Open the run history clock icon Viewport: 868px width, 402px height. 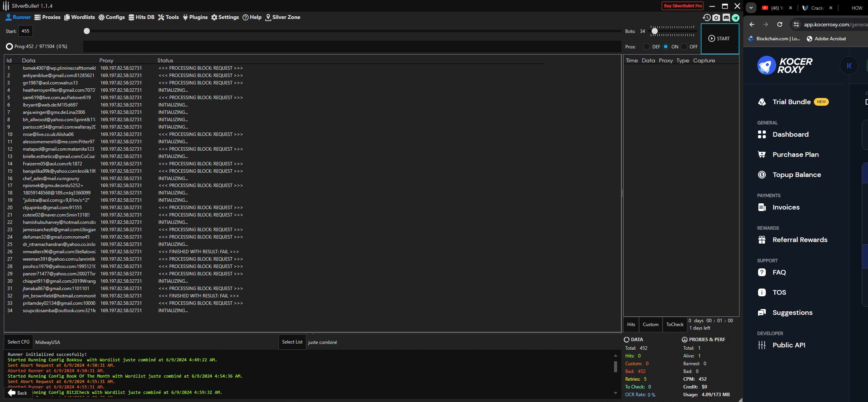pyautogui.click(x=707, y=17)
